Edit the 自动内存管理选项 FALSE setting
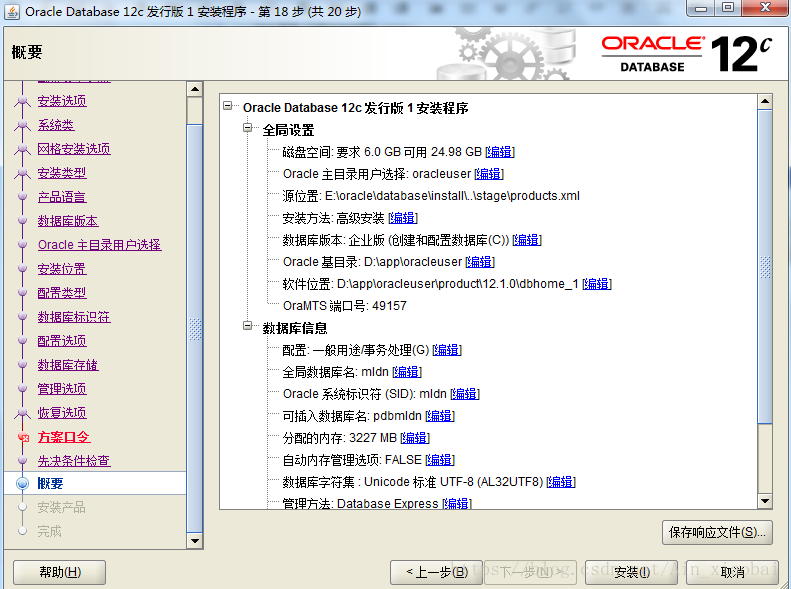This screenshot has height=589, width=791. (440, 460)
